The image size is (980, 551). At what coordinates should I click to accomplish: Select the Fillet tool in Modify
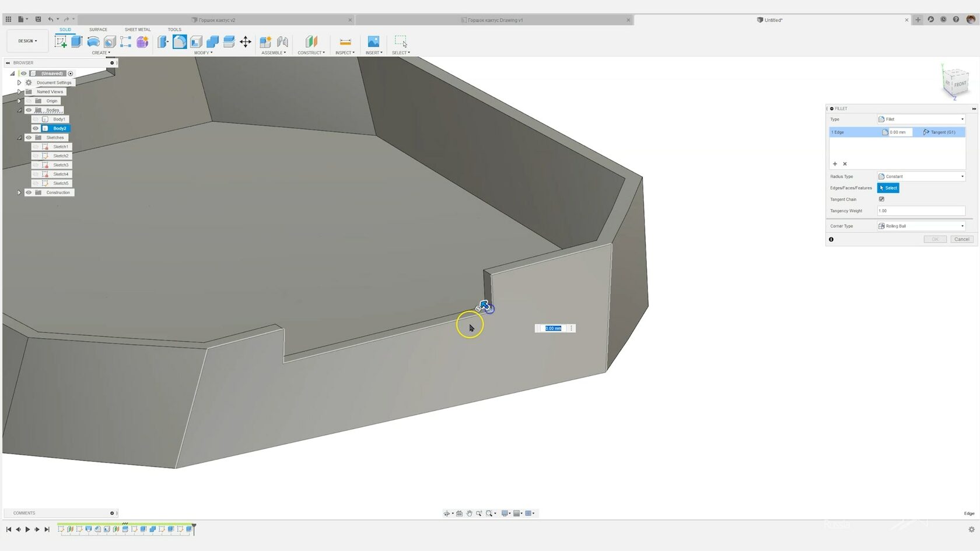[x=180, y=41]
